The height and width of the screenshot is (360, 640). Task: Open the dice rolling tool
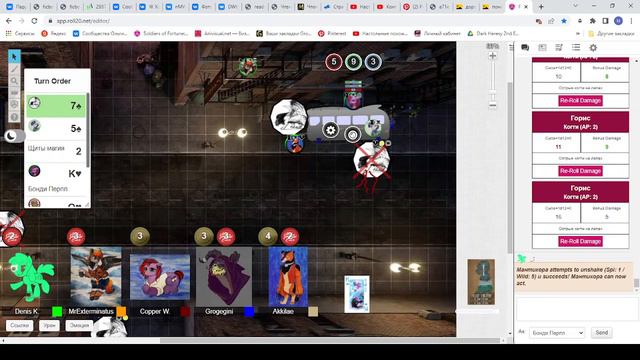14,105
